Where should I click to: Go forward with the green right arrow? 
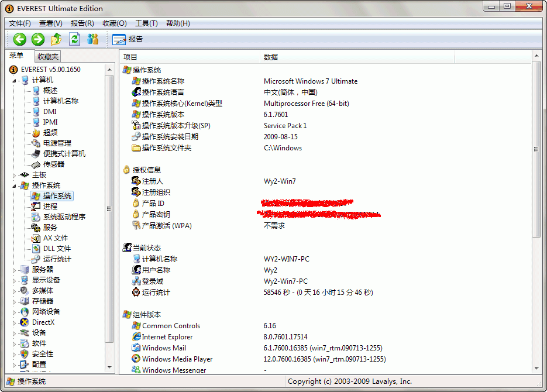pos(38,39)
